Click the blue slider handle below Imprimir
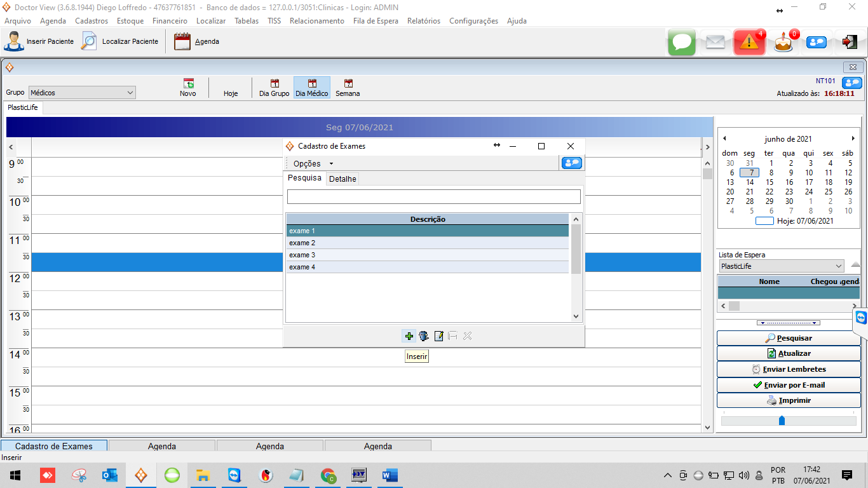This screenshot has width=868, height=488. coord(782,421)
